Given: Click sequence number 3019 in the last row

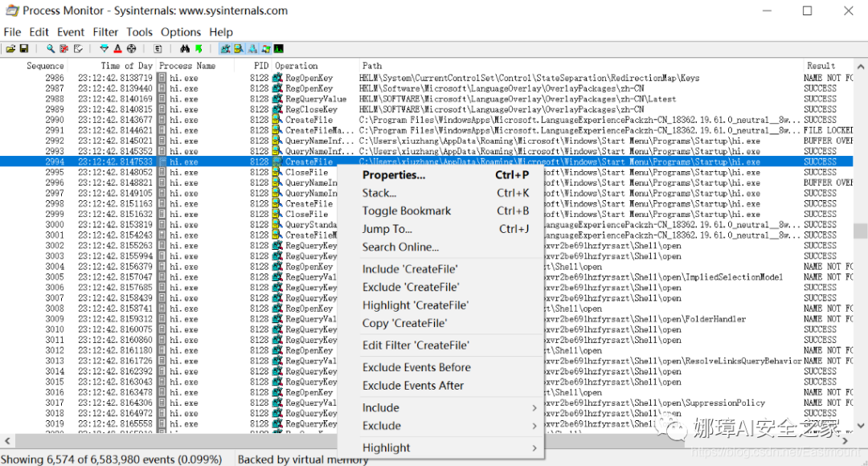Looking at the screenshot, I should click(x=55, y=424).
